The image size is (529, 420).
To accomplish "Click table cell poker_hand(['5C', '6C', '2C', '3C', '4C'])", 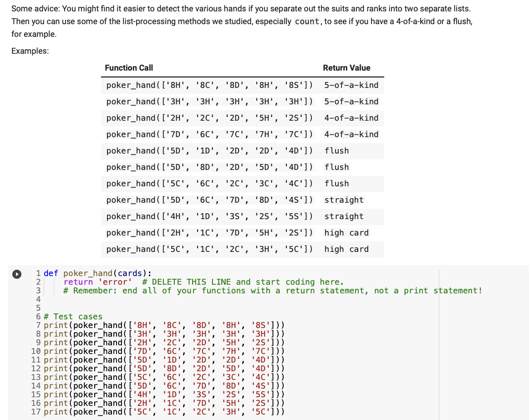I will coord(209,184).
